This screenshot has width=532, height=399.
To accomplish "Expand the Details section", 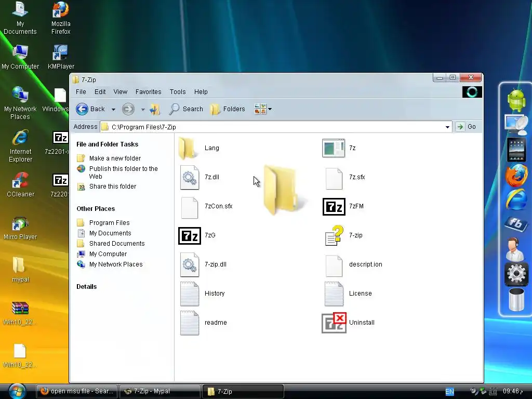I will 87,287.
